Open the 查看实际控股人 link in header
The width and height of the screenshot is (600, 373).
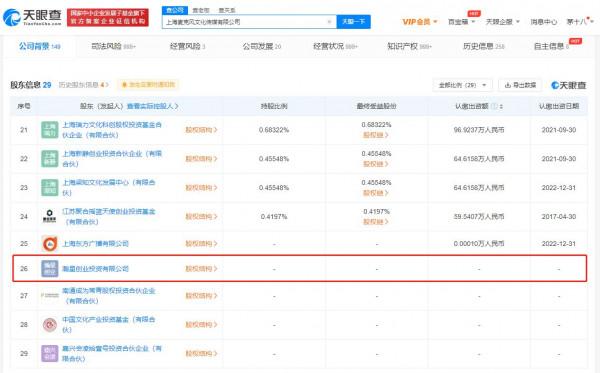click(153, 106)
